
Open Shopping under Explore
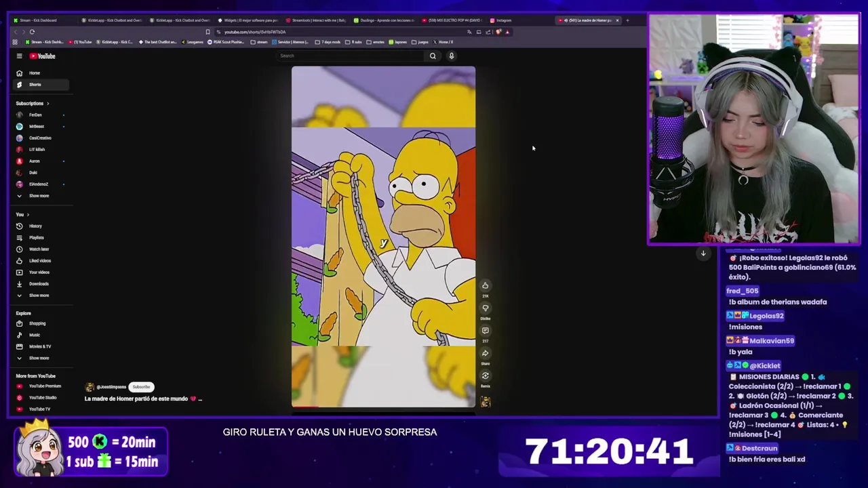pos(41,323)
